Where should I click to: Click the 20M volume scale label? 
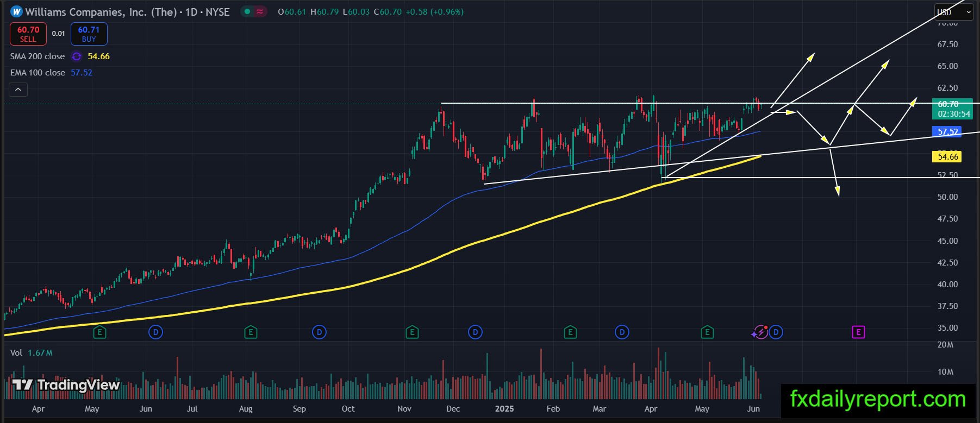click(946, 345)
